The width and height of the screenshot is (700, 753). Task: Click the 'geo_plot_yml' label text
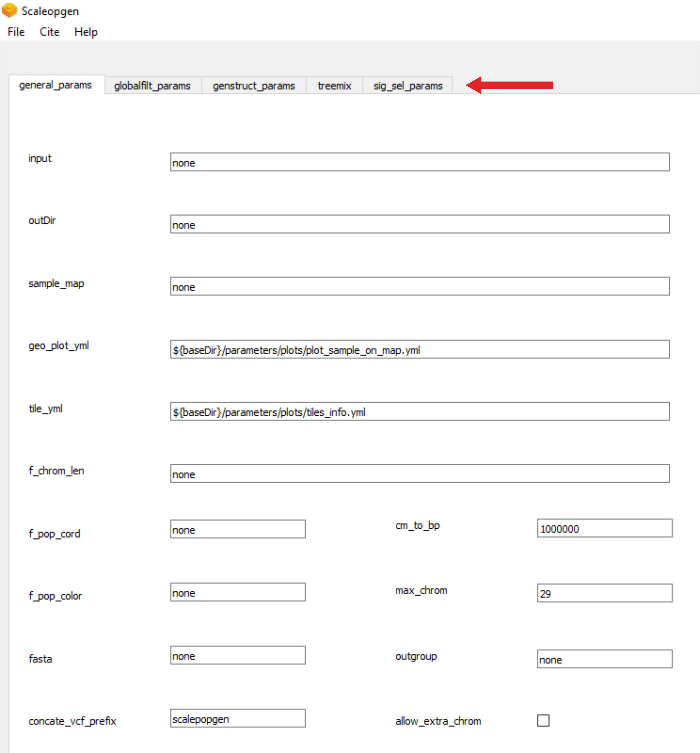pos(59,346)
